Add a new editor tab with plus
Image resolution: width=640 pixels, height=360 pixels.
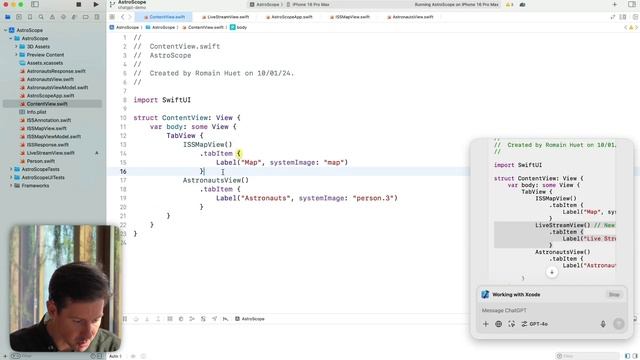(615, 4)
